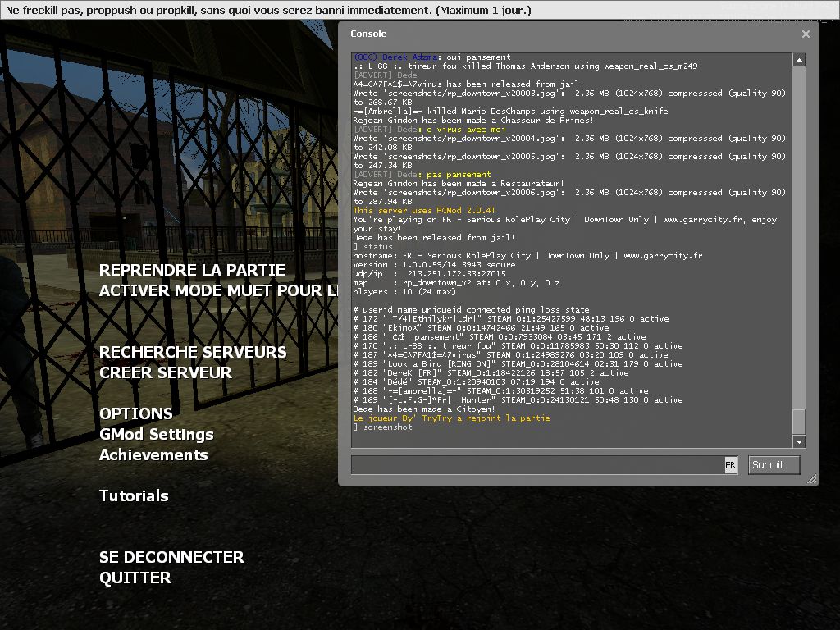
Task: Click the player row for '[-L.F.G-]*Fr| Hunter'
Action: (x=518, y=400)
